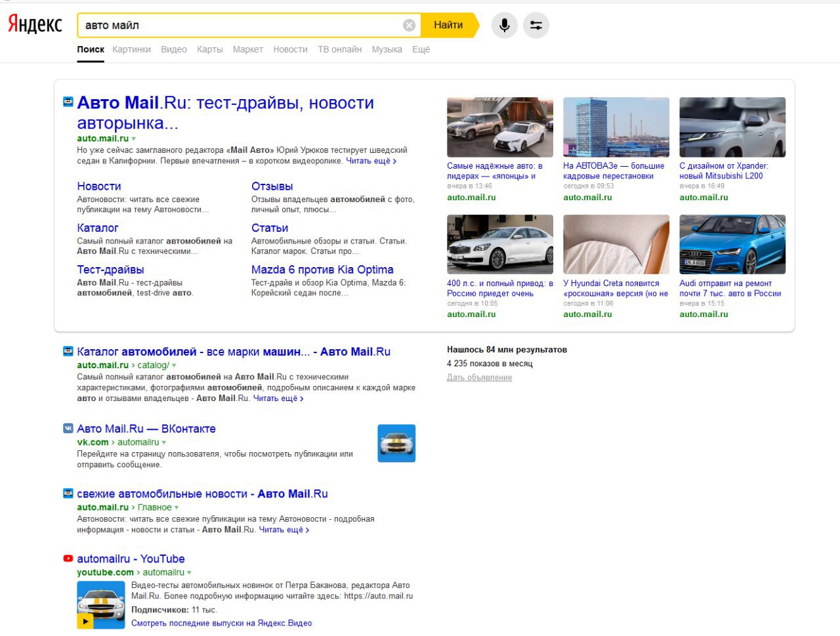Open the Каталог sitelink
The image size is (840, 636).
[x=98, y=228]
